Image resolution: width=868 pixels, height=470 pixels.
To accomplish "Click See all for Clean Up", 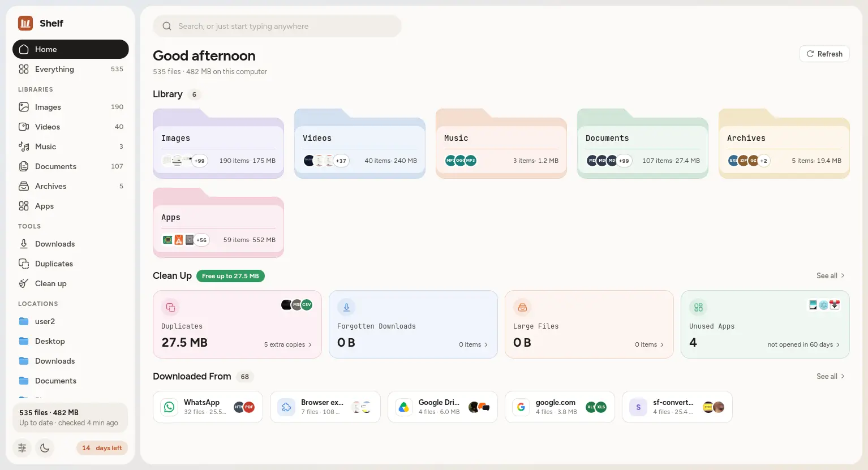I will (830, 275).
